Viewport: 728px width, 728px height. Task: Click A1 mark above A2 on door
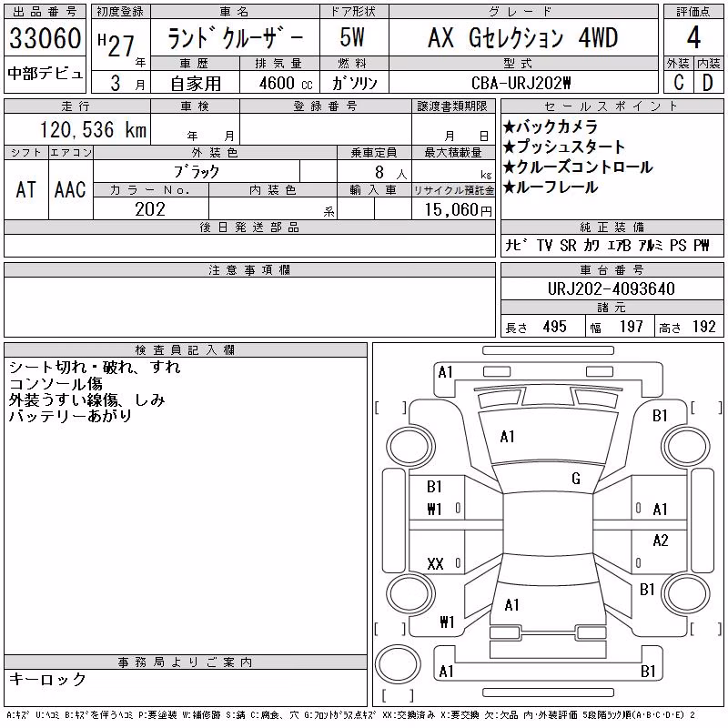660,510
